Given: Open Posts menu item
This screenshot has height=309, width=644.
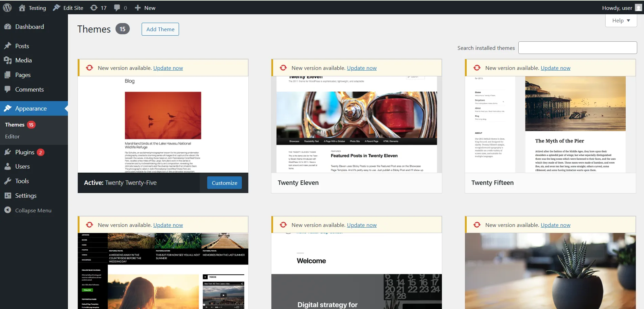Looking at the screenshot, I should point(34,46).
